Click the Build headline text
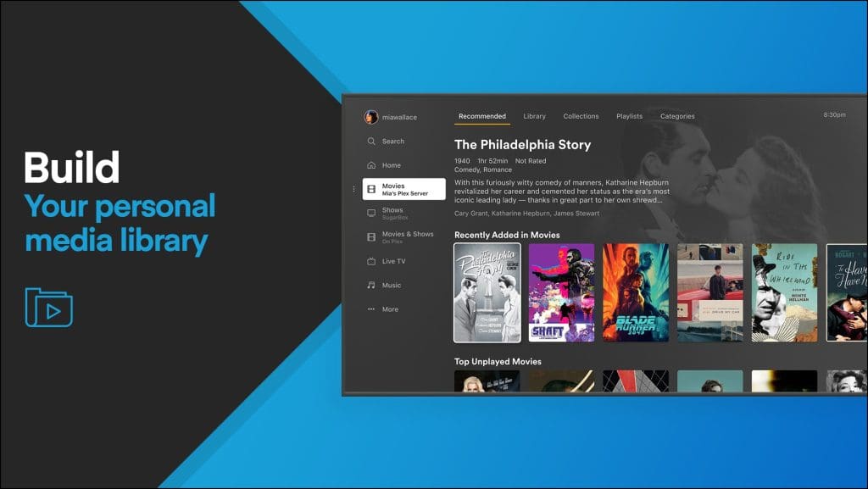This screenshot has height=489, width=868. pyautogui.click(x=71, y=167)
